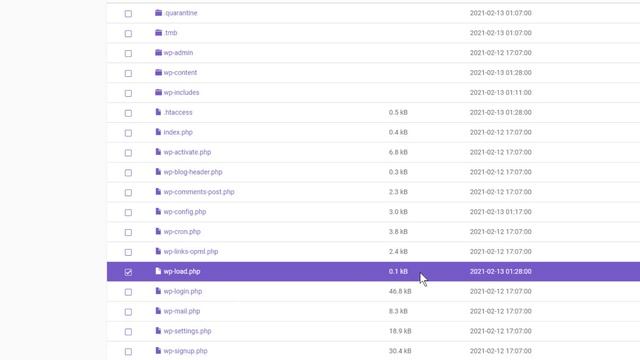Viewport: 640px width, 360px height.
Task: Click the wp-signup.php file icon
Action: (x=158, y=351)
